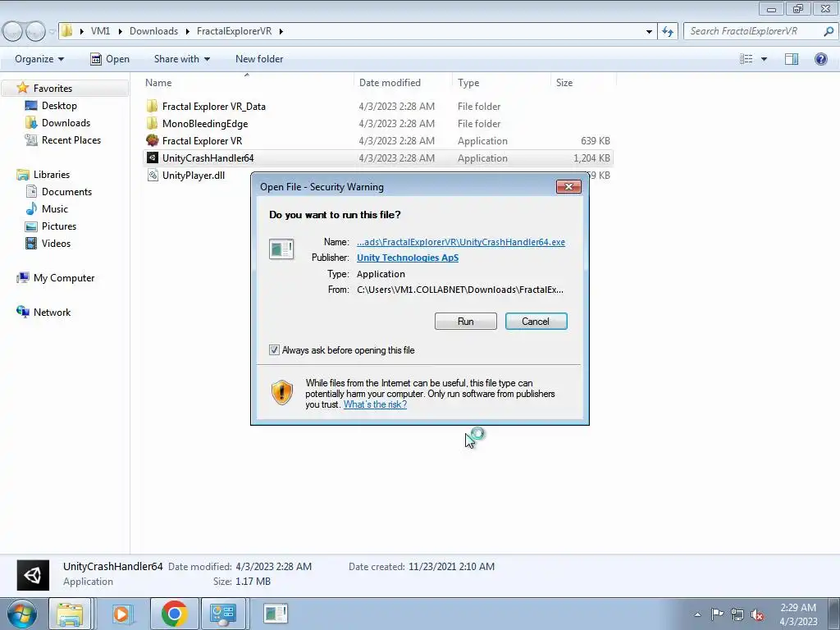The height and width of the screenshot is (630, 840).
Task: Click the Unity logo in details pane
Action: click(33, 575)
